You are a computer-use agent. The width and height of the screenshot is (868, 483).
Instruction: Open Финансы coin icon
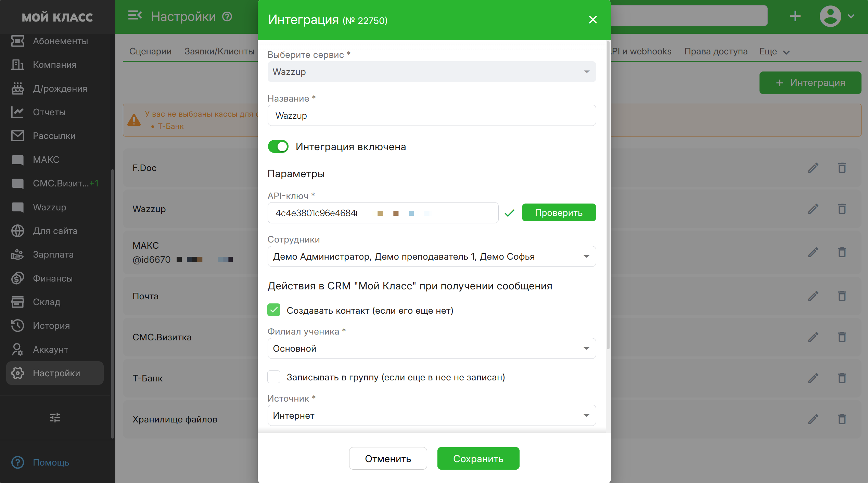pos(17,278)
